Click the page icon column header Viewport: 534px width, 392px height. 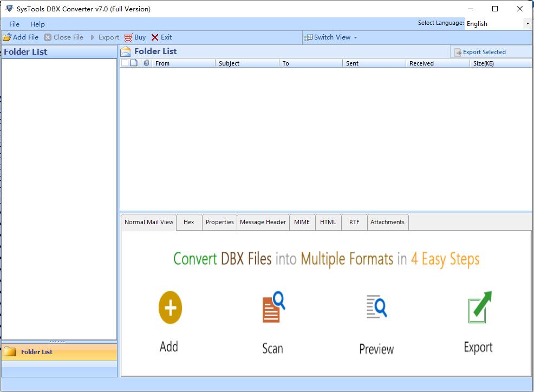(x=134, y=63)
